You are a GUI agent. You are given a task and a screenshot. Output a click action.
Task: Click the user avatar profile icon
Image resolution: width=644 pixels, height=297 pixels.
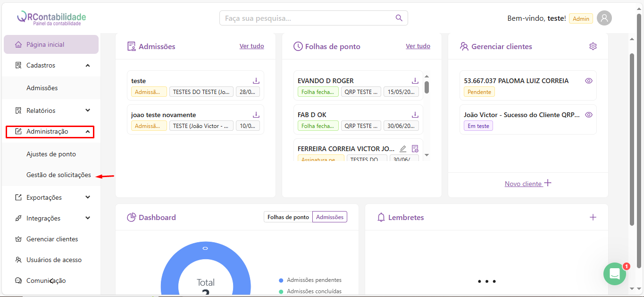point(604,18)
